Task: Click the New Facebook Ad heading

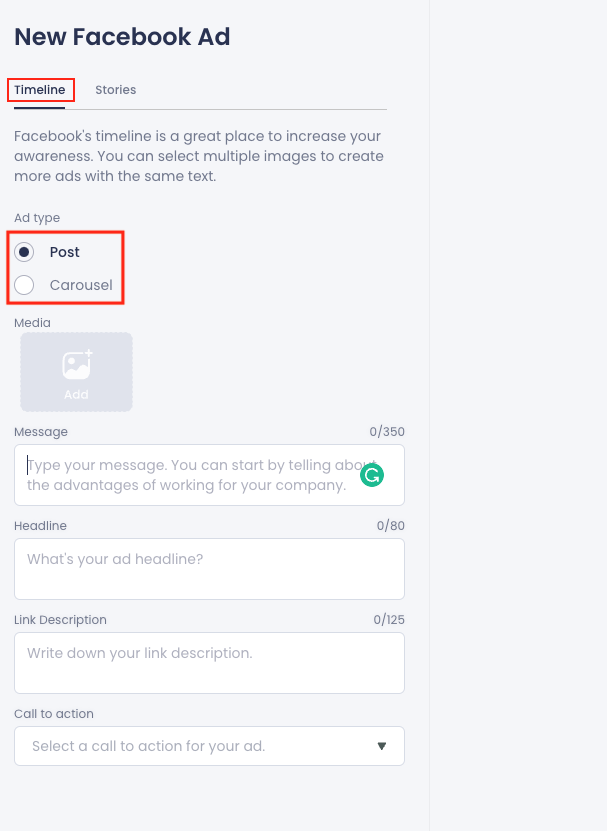Action: (121, 36)
